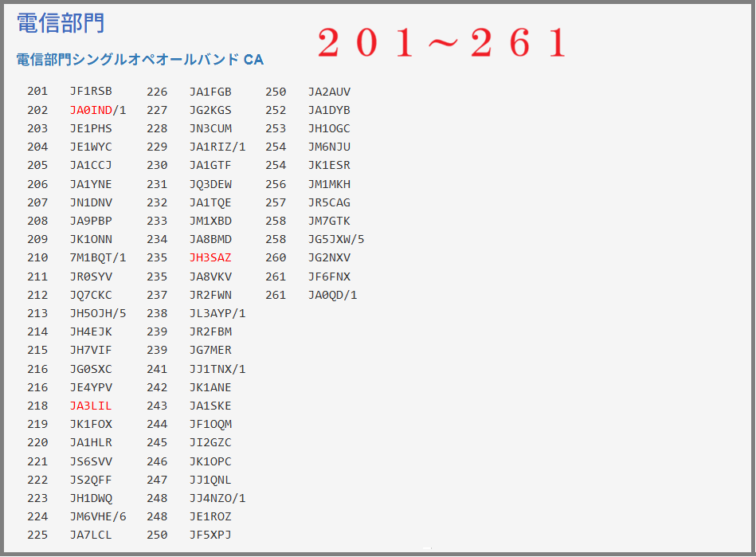This screenshot has width=756, height=557.
Task: Click callsign JM7GTK entry
Action: pyautogui.click(x=329, y=221)
